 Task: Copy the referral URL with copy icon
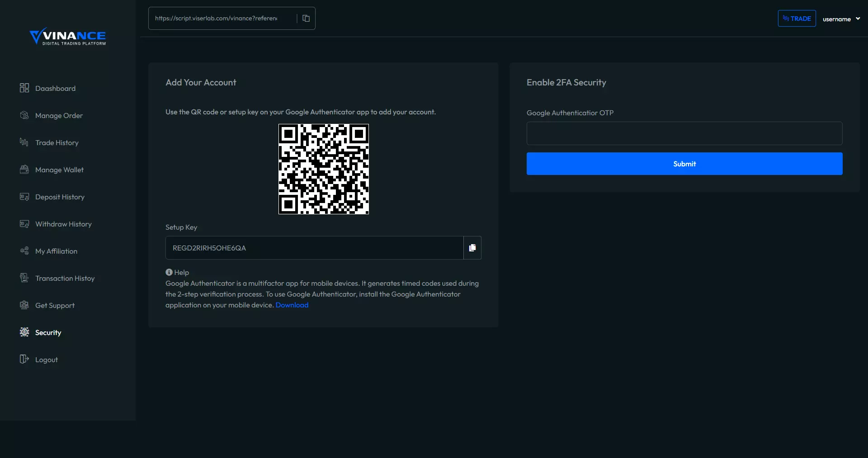[x=306, y=18]
